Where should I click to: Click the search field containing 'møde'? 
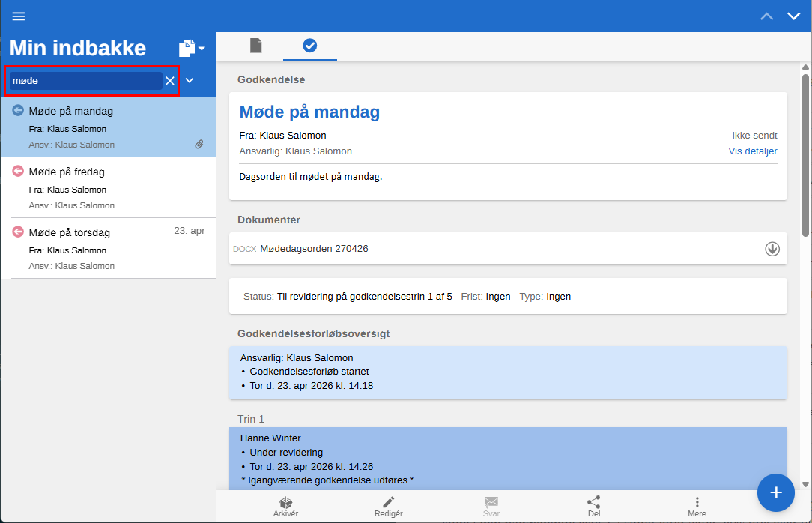click(x=86, y=81)
